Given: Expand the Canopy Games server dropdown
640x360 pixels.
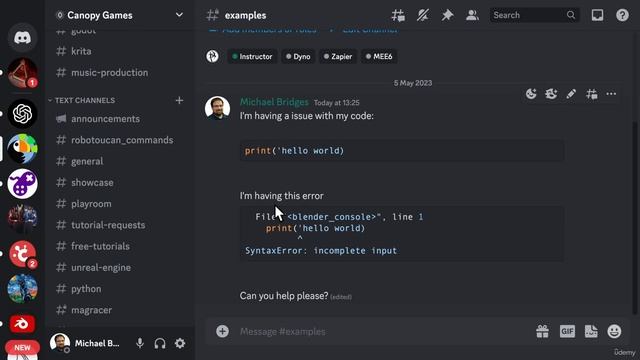Looking at the screenshot, I should (179, 15).
